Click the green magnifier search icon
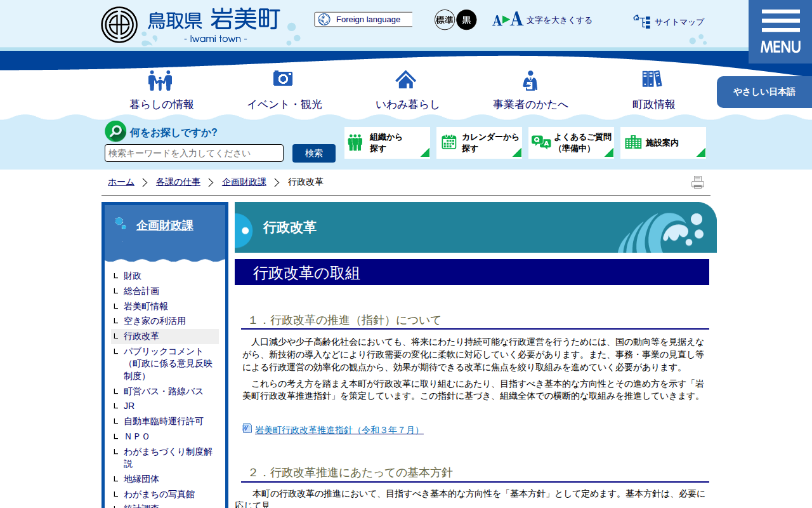812x508 pixels. (x=115, y=131)
